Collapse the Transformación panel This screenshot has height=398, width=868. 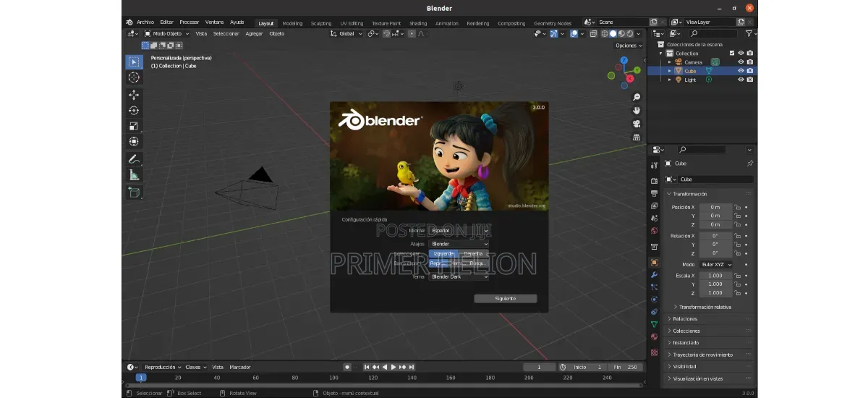(710, 194)
